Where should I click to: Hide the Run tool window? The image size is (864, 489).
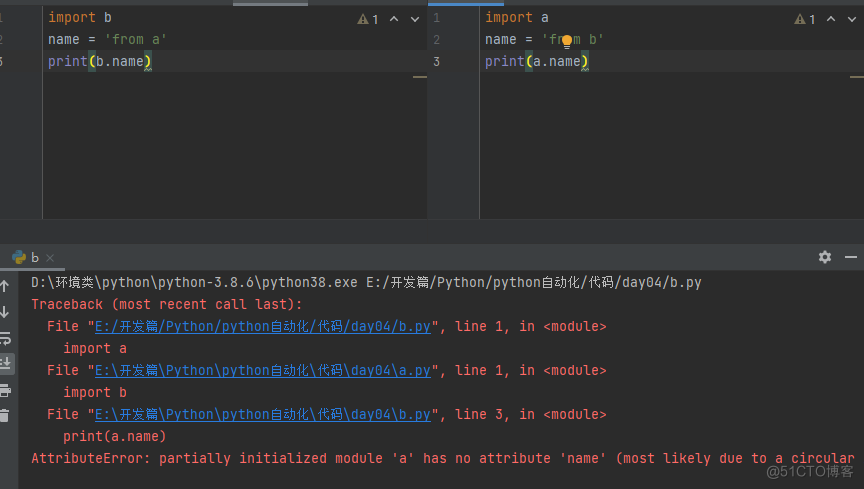coord(851,257)
